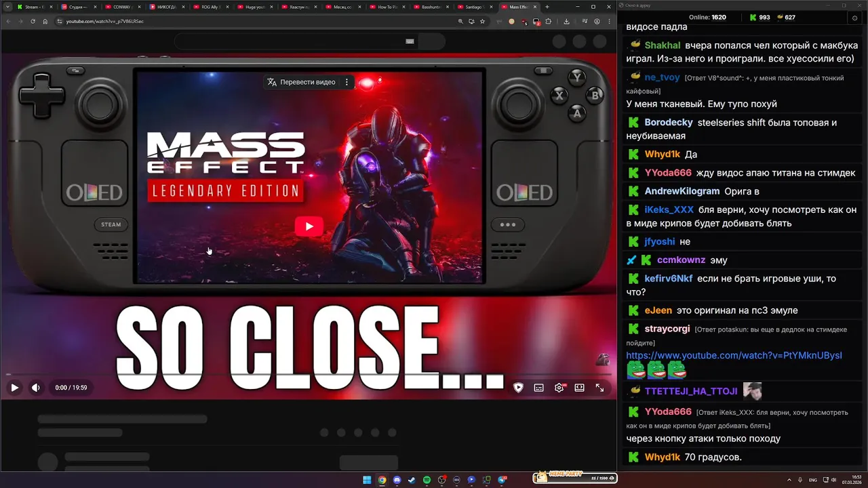
Task: Open Chrome from the taskbar
Action: [x=382, y=480]
